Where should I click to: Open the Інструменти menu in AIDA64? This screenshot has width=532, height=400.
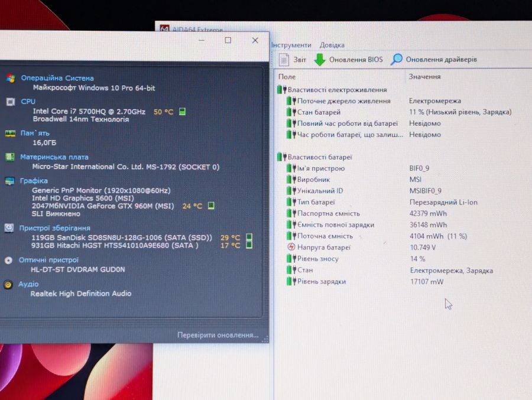point(291,45)
